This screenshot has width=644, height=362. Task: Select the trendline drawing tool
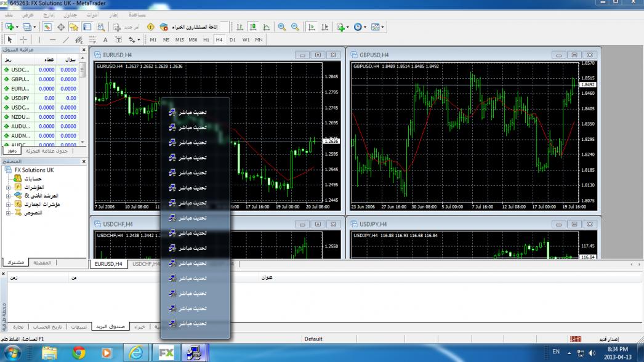point(66,40)
